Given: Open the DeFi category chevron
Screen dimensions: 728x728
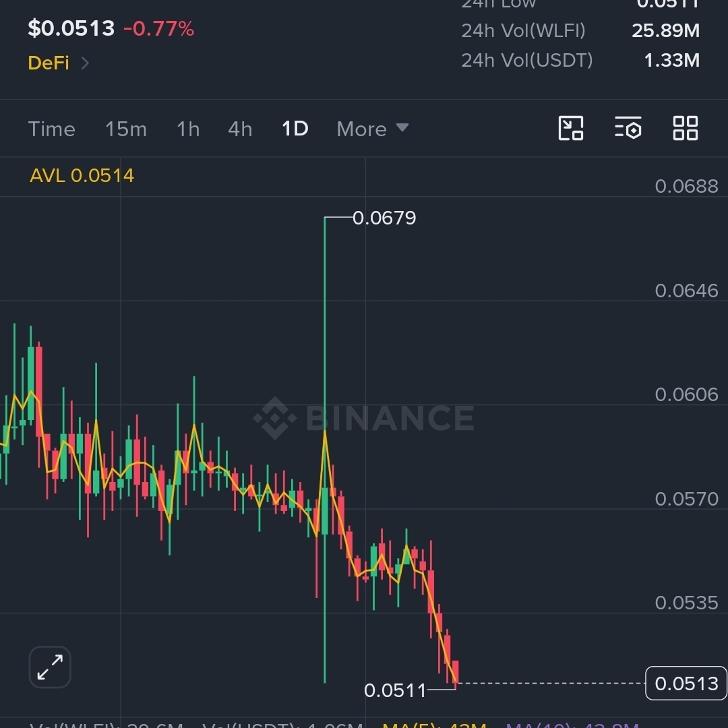Looking at the screenshot, I should coord(85,63).
